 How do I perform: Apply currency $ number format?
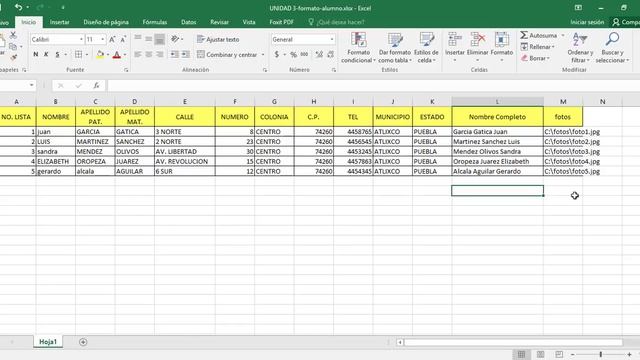277,54
